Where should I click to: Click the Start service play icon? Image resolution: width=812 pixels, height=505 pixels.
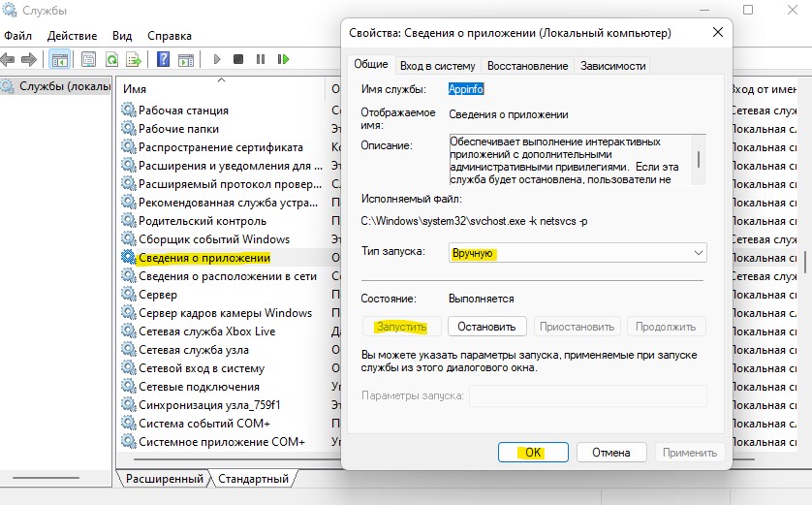[217, 59]
